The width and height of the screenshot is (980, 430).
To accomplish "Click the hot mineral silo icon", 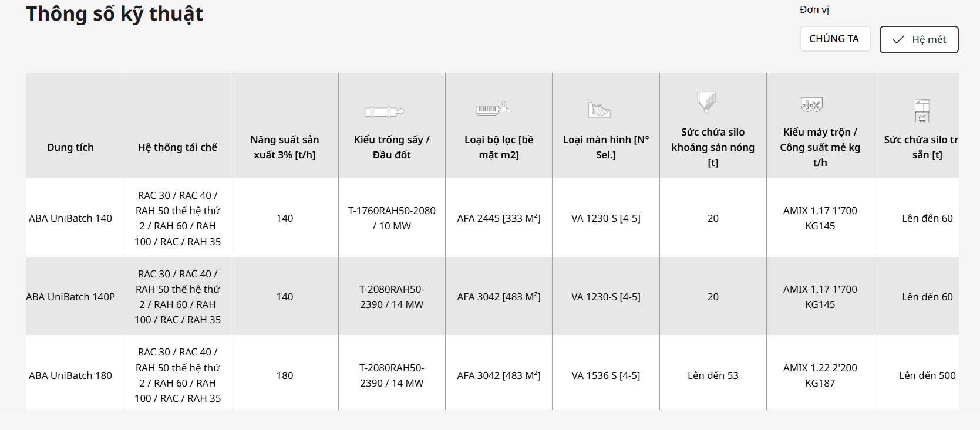I will point(706,101).
